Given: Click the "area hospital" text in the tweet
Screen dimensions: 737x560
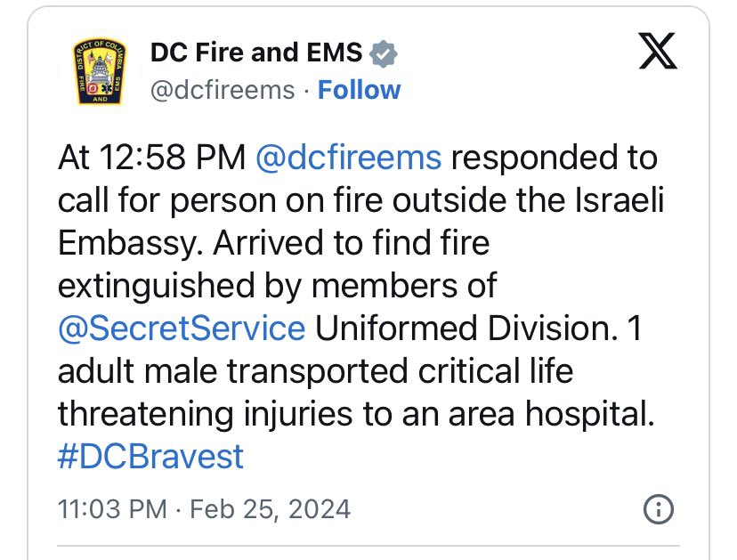Looking at the screenshot, I should (x=552, y=414).
